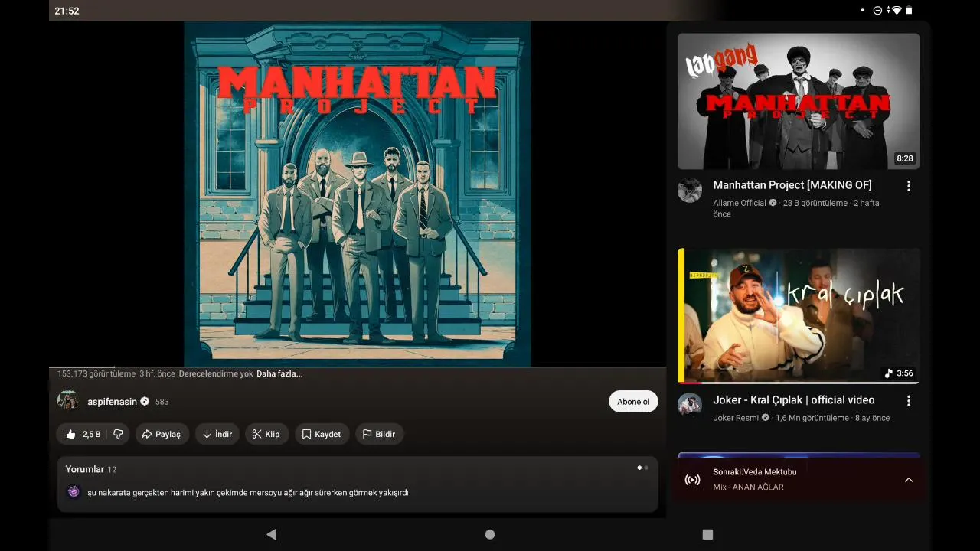Open aspifenasin channel avatar
The image size is (980, 551).
coord(68,401)
